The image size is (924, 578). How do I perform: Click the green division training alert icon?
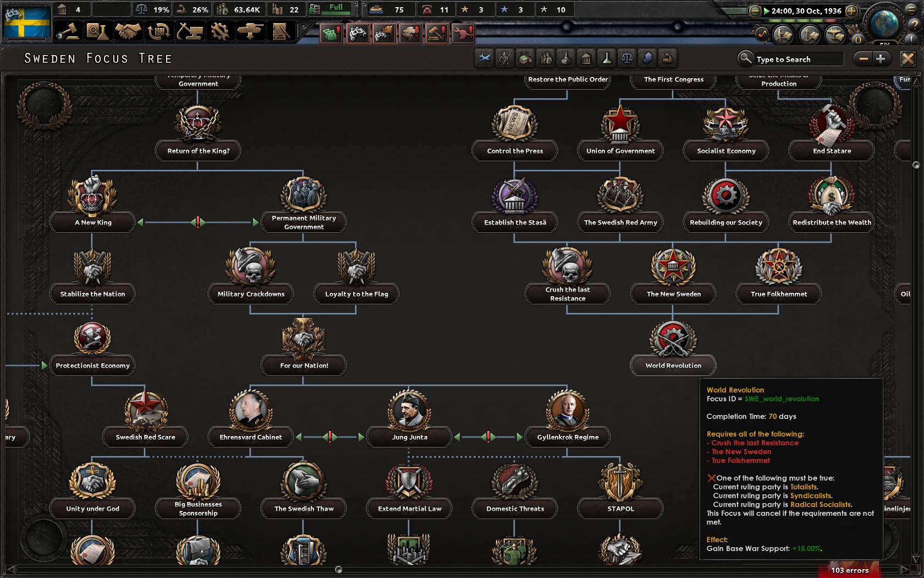[x=331, y=33]
